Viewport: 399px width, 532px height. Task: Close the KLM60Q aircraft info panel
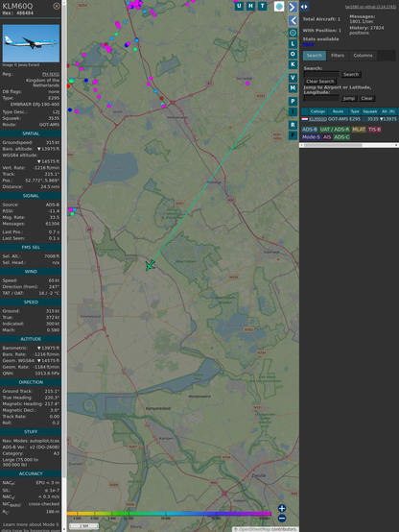click(57, 6)
